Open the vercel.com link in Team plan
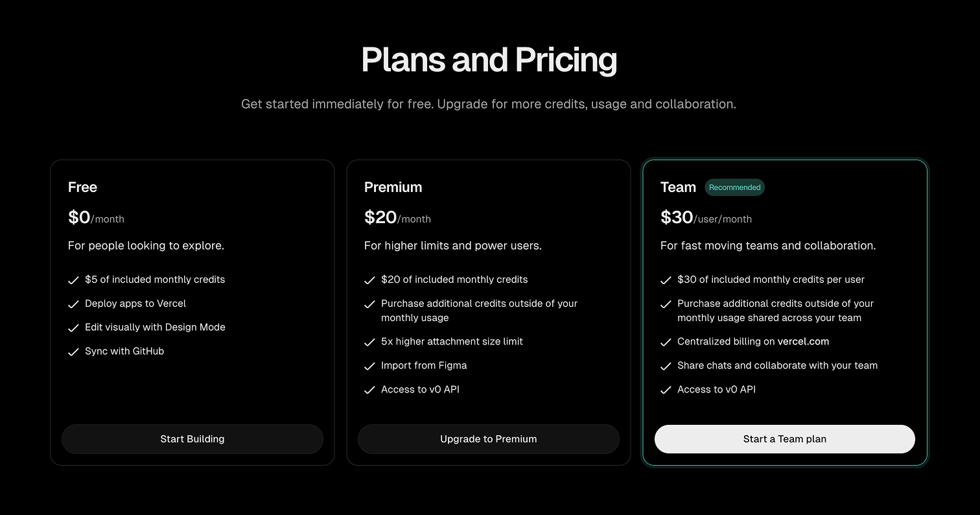Viewport: 980px width, 515px height. pyautogui.click(x=803, y=342)
